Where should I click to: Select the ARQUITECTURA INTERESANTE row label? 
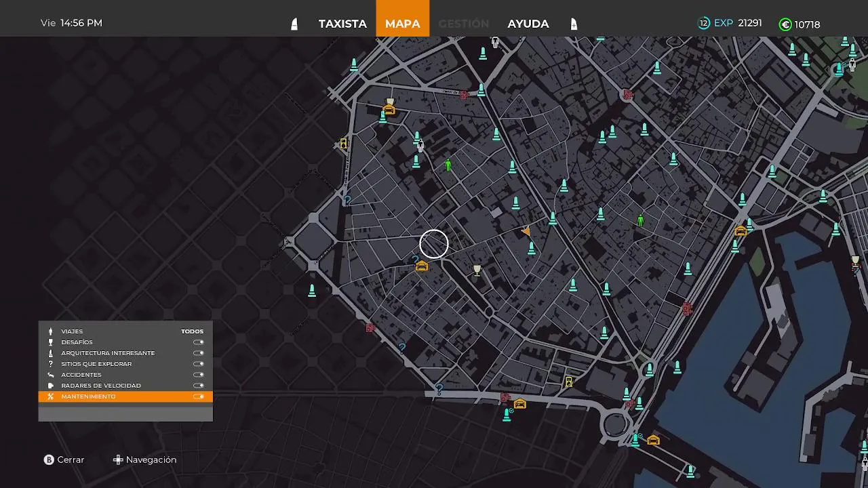[108, 353]
